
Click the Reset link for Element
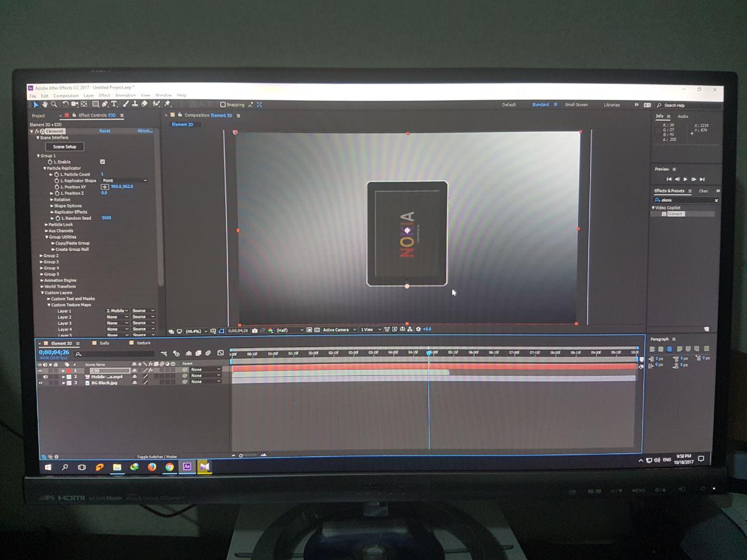point(104,131)
